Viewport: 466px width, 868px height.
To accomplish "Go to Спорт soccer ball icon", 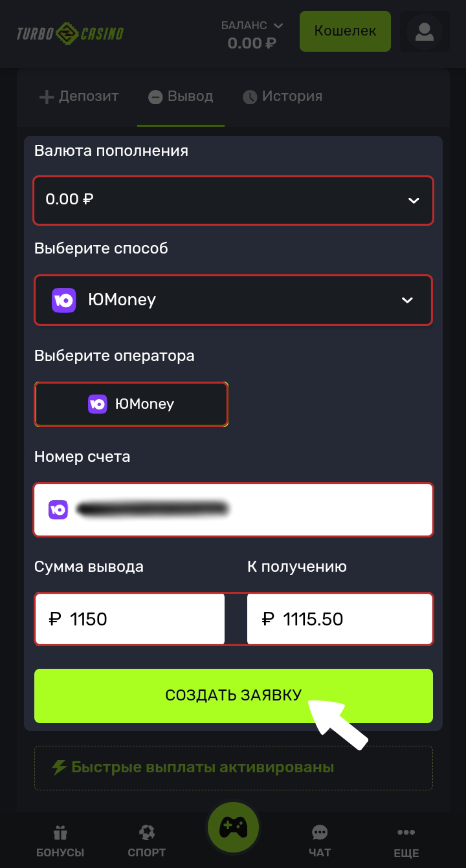I will (147, 832).
